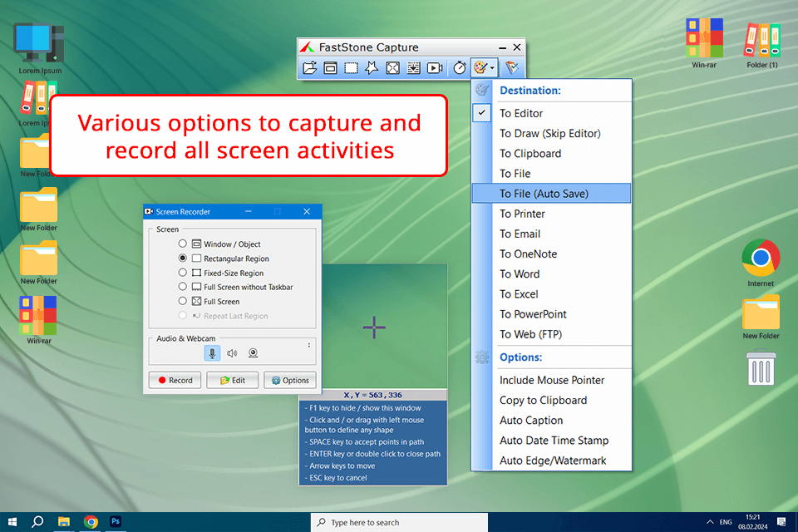Click Edit button in Screen Recorder

233,380
